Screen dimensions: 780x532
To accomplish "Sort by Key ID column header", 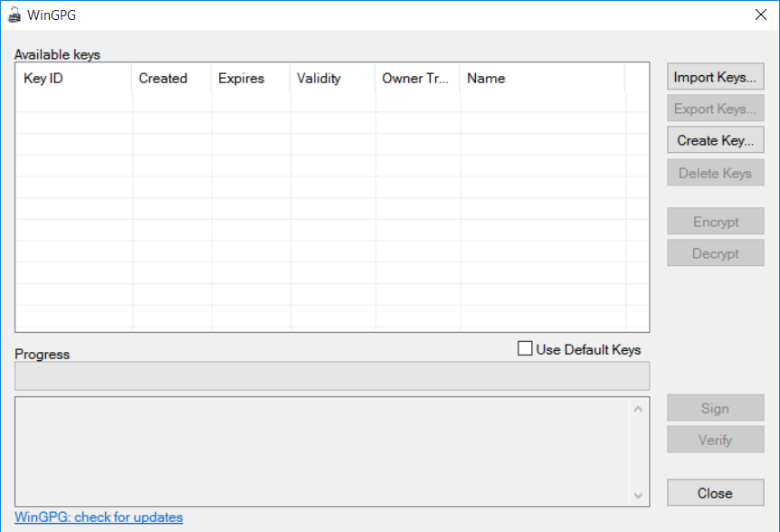I will click(x=74, y=79).
